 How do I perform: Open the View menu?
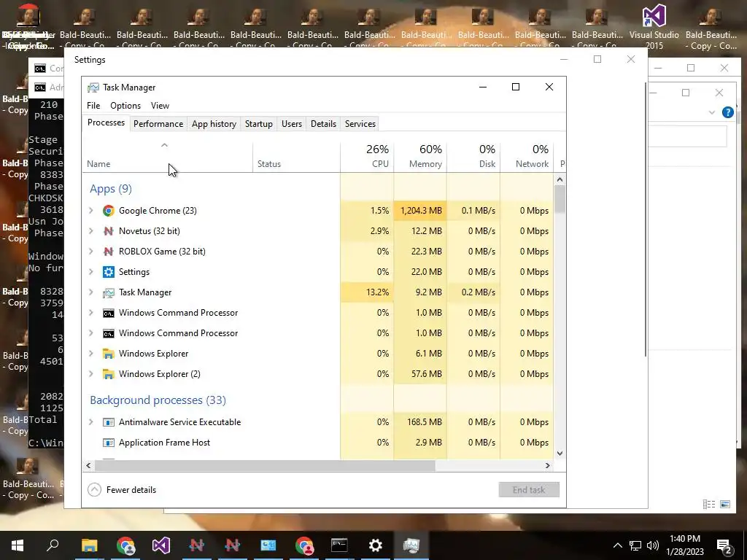click(160, 106)
